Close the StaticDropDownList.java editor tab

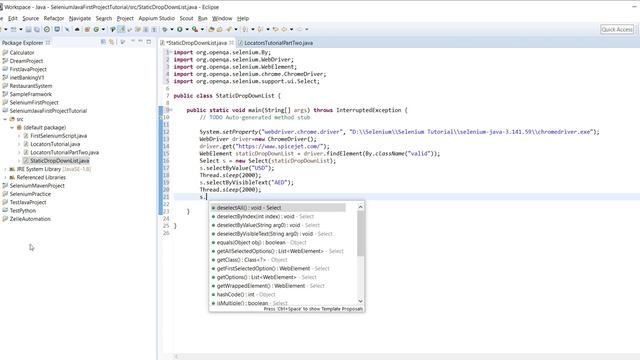pyautogui.click(x=231, y=42)
